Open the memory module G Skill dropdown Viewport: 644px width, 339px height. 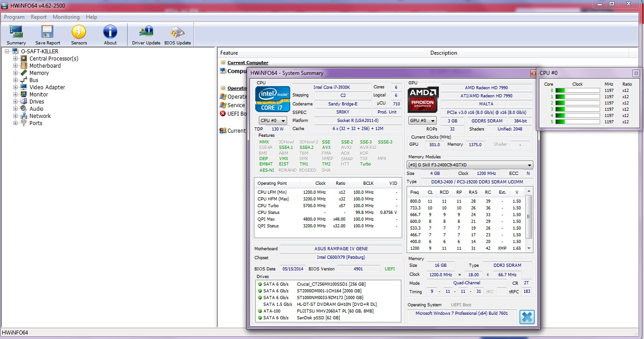pos(470,165)
